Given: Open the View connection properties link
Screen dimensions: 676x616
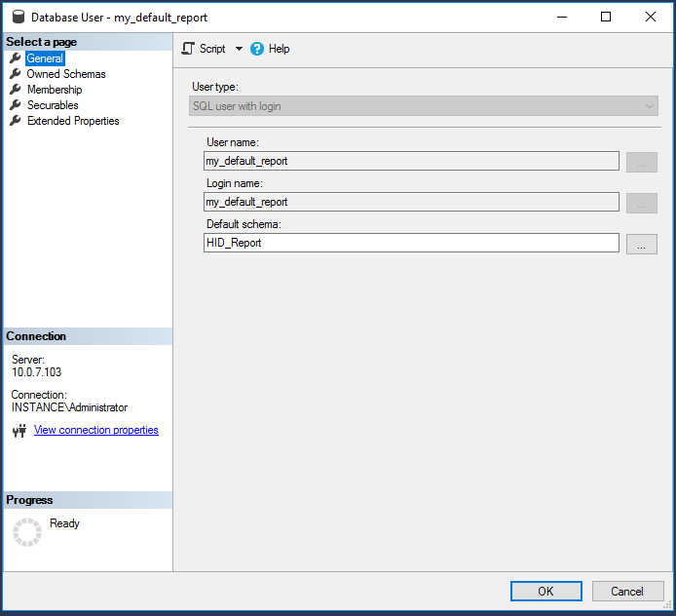Looking at the screenshot, I should tap(95, 430).
